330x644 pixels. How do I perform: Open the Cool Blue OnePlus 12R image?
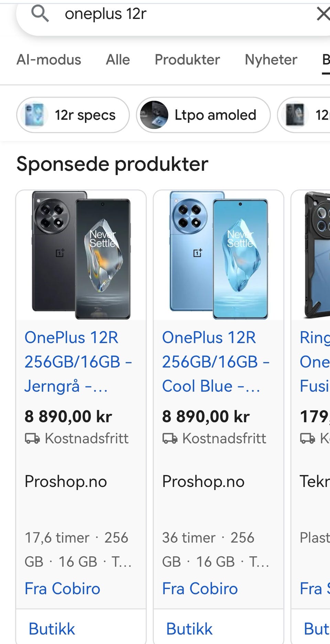coord(219,255)
